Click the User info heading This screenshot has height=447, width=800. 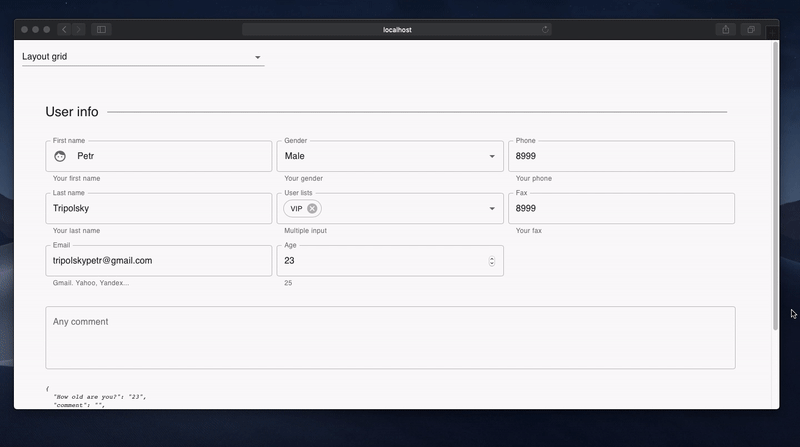[x=72, y=112]
